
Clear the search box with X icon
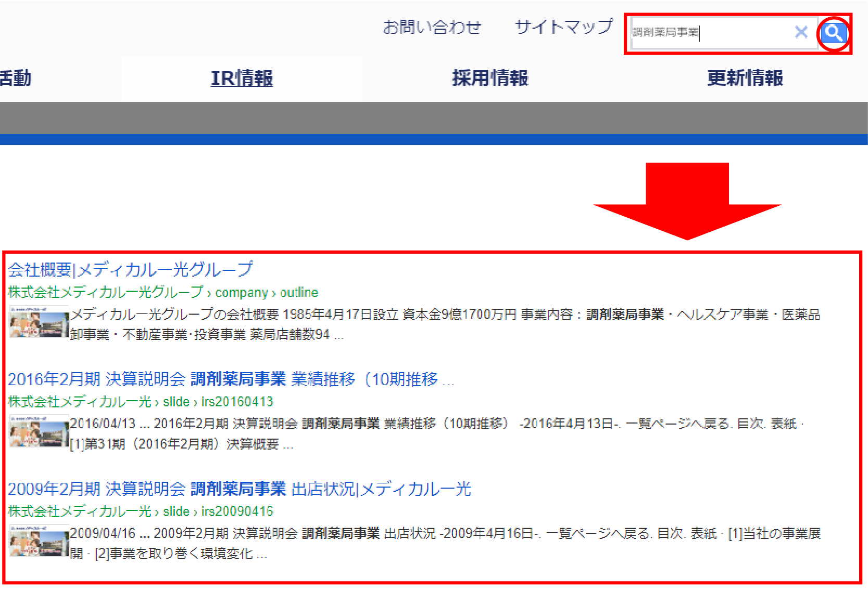point(801,32)
